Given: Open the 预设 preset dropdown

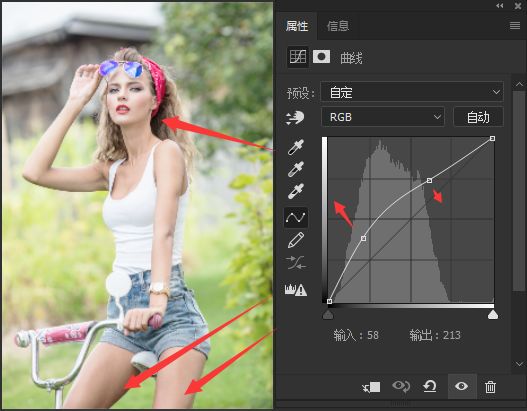Looking at the screenshot, I should [x=412, y=92].
